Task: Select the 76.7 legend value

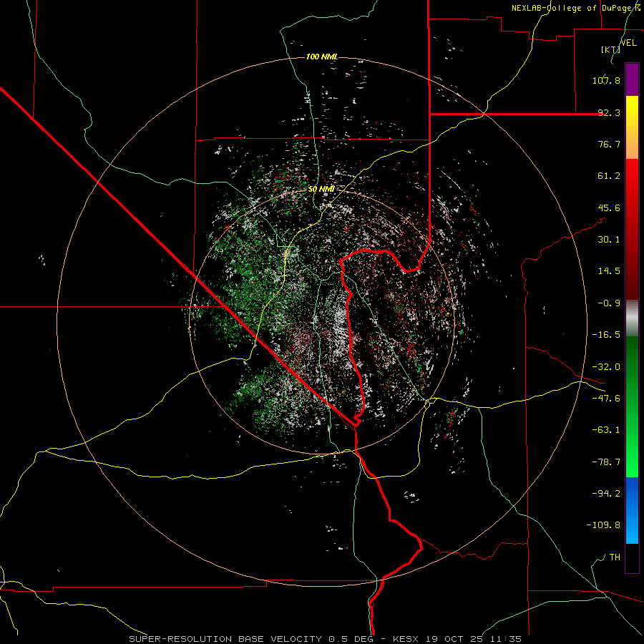Action: tap(609, 144)
